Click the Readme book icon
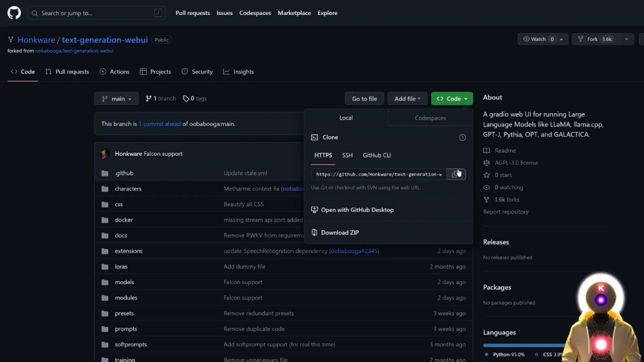The width and height of the screenshot is (644, 362). [486, 151]
